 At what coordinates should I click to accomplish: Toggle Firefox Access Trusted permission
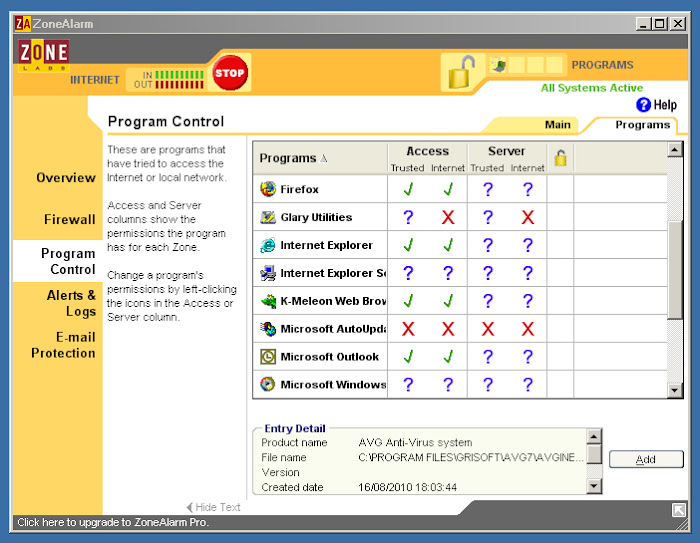click(408, 189)
